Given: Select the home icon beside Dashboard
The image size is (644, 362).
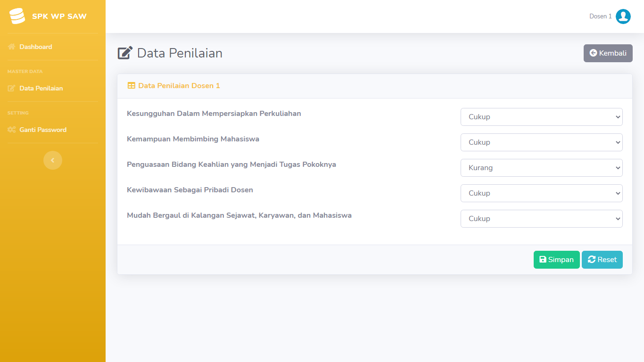Looking at the screenshot, I should [12, 47].
